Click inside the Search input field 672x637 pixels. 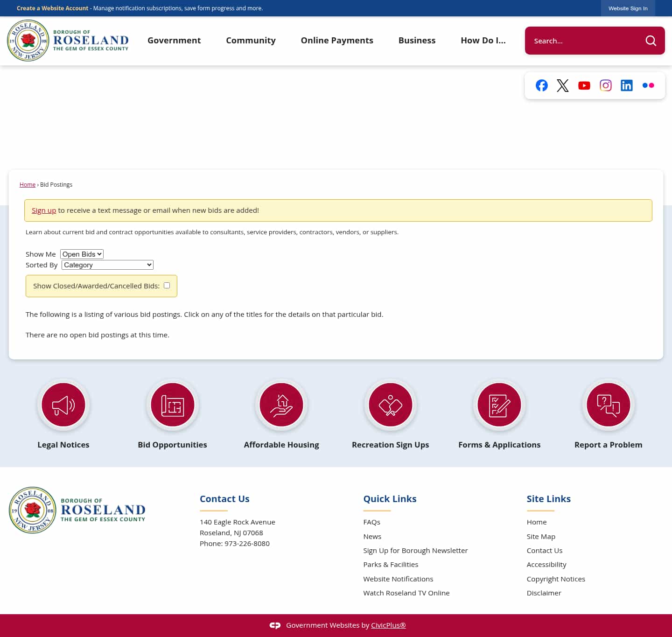click(583, 41)
